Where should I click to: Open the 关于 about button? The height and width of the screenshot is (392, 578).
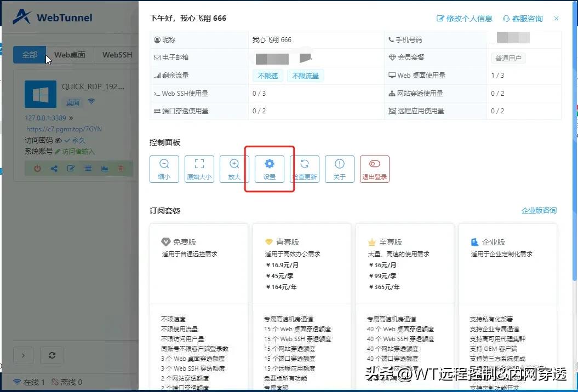(x=340, y=169)
